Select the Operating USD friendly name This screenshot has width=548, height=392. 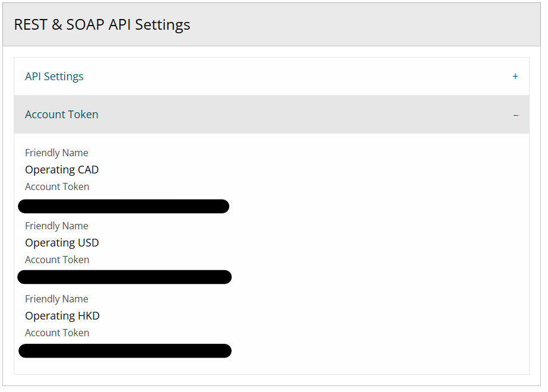point(62,243)
